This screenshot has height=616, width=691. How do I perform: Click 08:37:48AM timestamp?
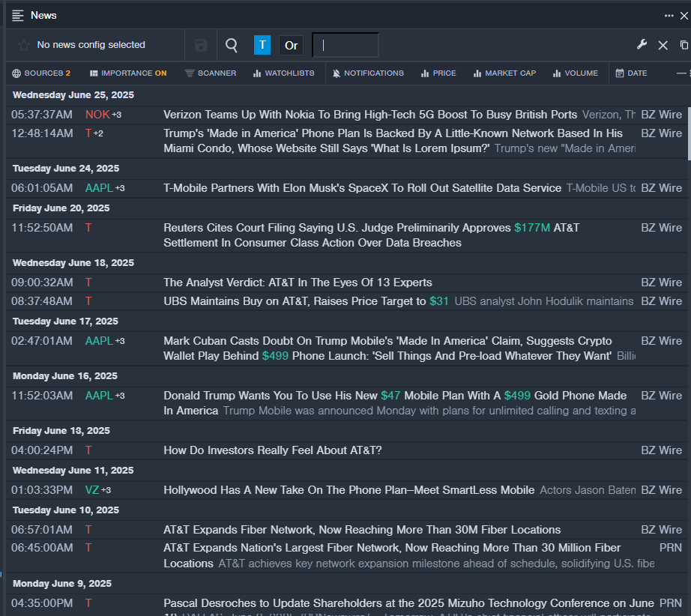tap(42, 301)
